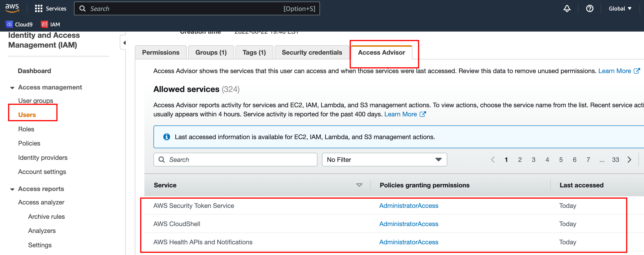
Task: Click the external link icon after first Learn More
Action: tap(637, 71)
